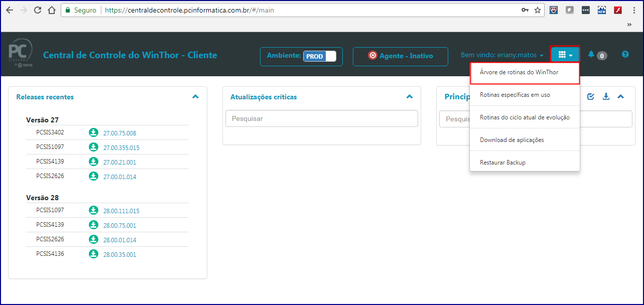Click the Versão 28 heading
This screenshot has height=305, width=644.
[x=42, y=198]
